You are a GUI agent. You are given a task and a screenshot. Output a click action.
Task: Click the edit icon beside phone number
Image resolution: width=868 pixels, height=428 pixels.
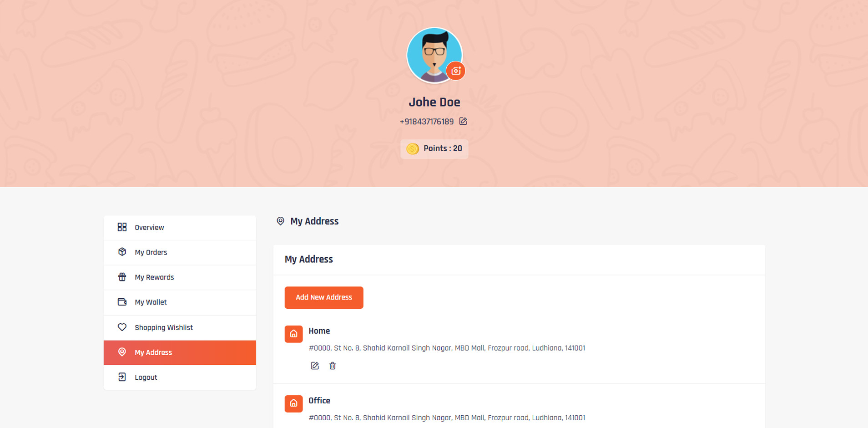pyautogui.click(x=463, y=121)
